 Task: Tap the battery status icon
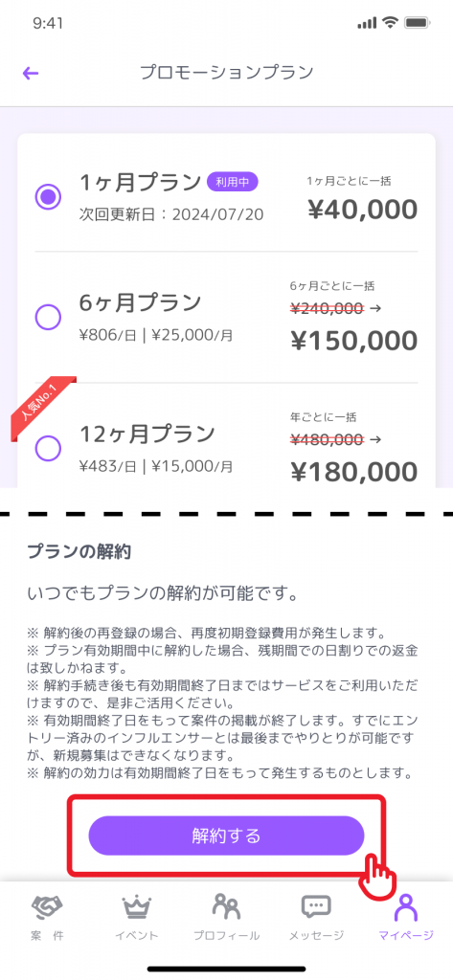416,23
